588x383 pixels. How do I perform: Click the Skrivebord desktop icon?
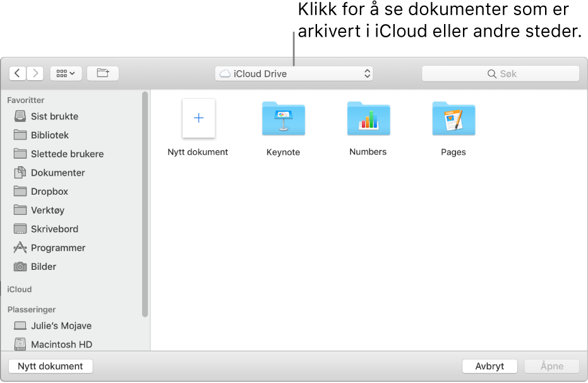[x=20, y=229]
